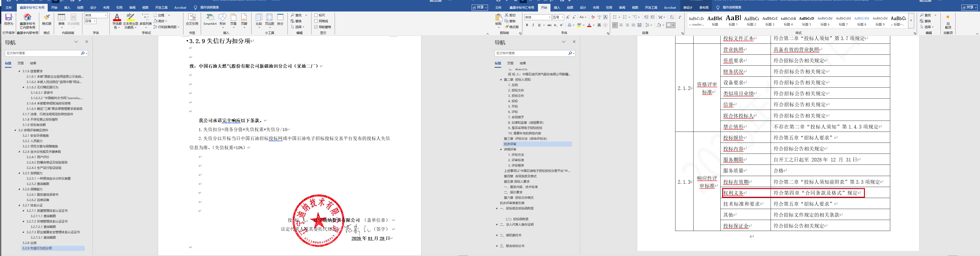The width and height of the screenshot is (980, 256).
Task: Open 文件 menu in left window
Action: point(8,7)
